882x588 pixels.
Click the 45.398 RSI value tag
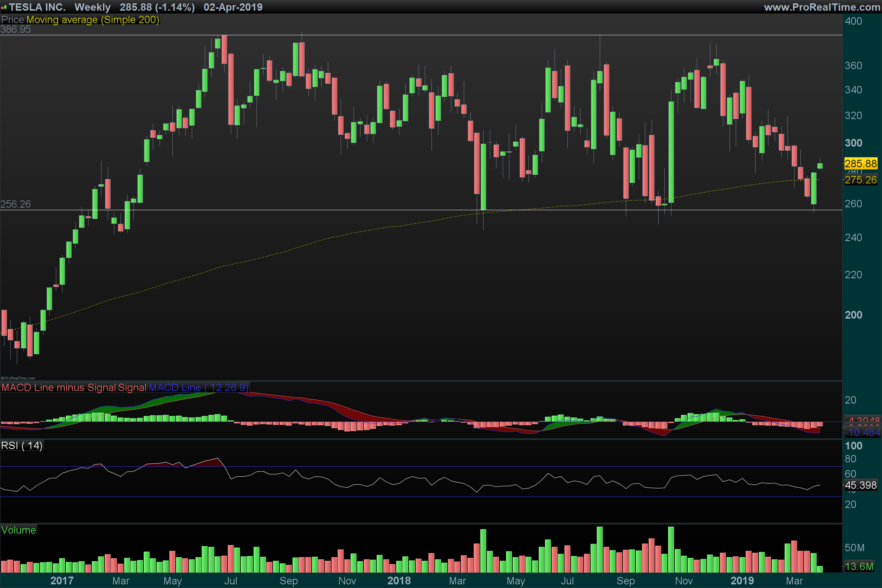860,485
